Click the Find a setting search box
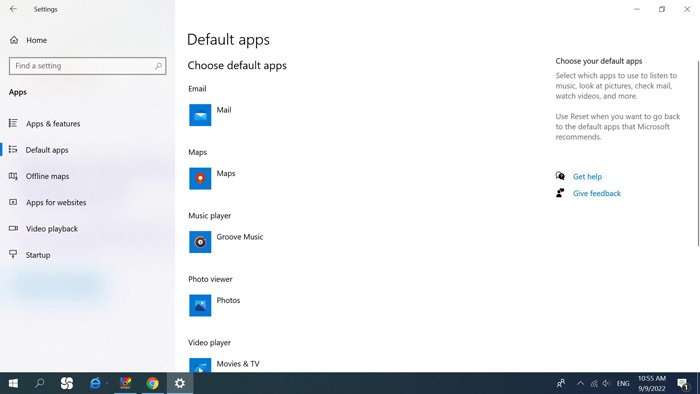 click(88, 66)
